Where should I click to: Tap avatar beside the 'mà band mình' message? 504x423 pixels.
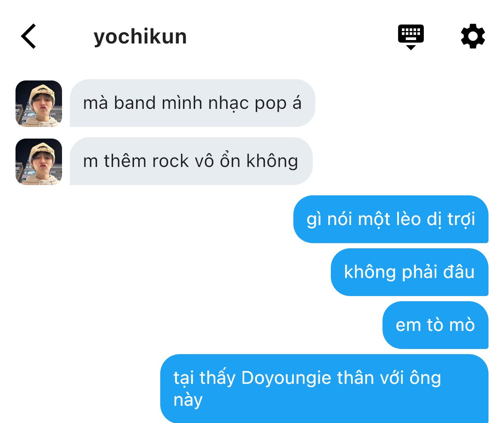point(39,103)
